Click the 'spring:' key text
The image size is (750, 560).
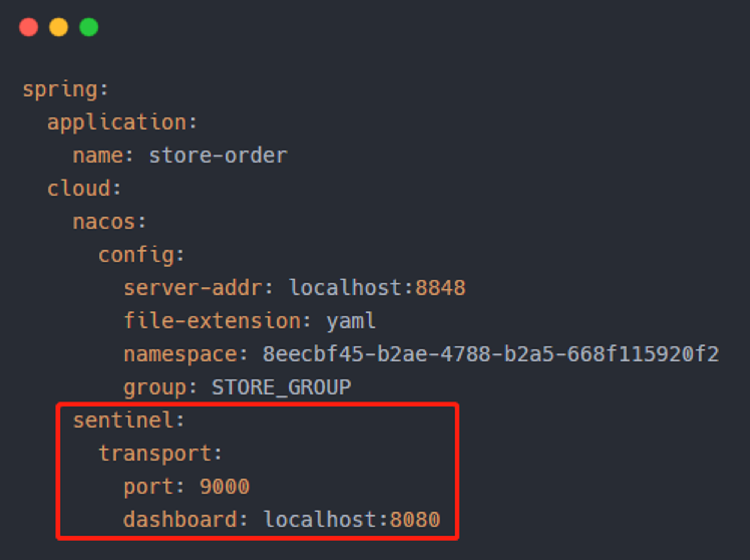[x=66, y=90]
